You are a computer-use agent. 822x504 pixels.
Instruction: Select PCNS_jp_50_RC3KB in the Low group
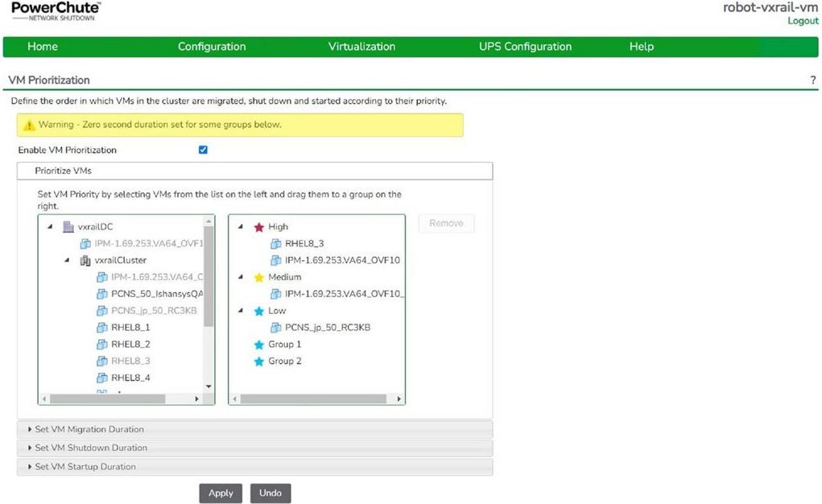click(327, 328)
